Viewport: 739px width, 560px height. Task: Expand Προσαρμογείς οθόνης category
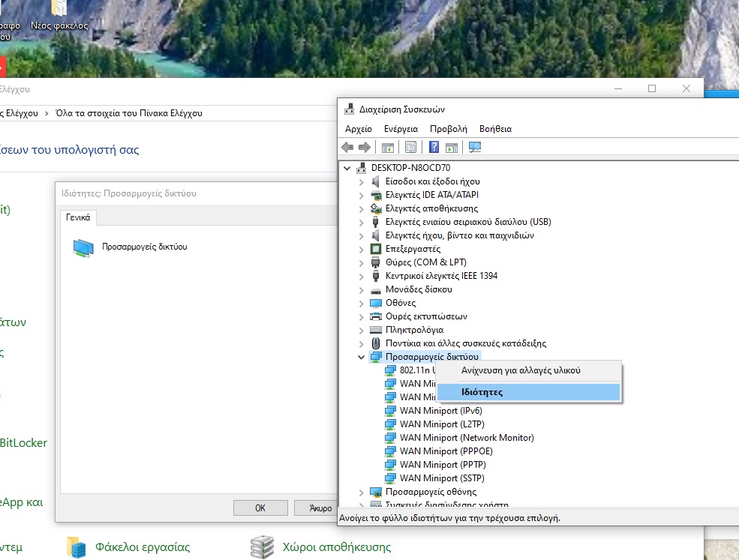click(x=362, y=493)
